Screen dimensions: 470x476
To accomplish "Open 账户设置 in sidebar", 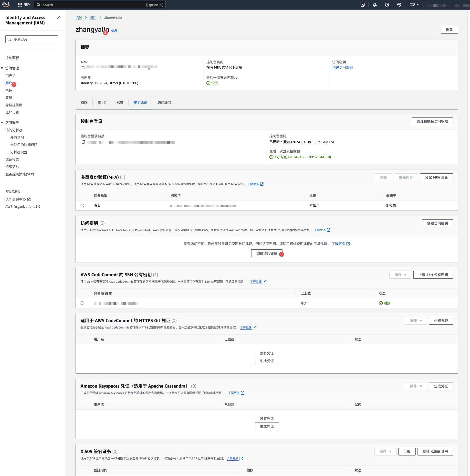I will tap(12, 112).
